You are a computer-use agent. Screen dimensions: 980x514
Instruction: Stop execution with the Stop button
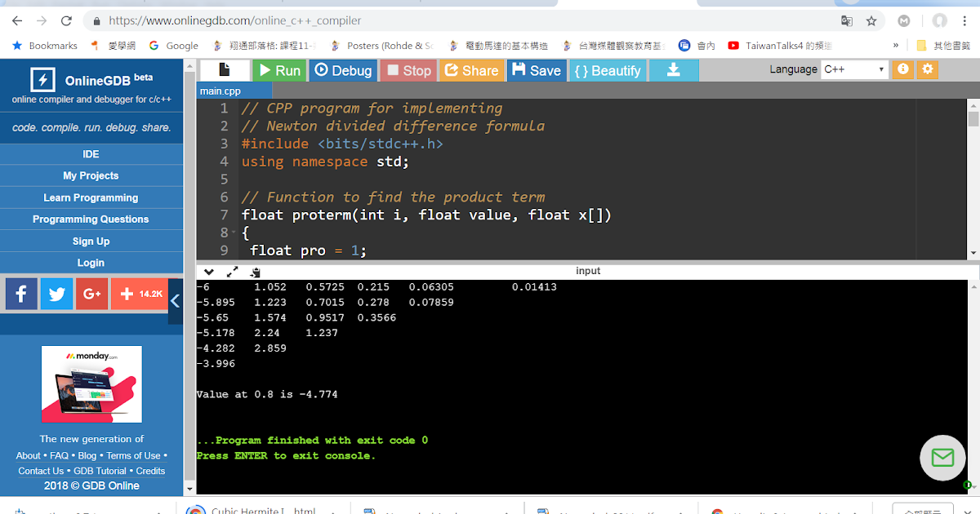[x=408, y=71]
